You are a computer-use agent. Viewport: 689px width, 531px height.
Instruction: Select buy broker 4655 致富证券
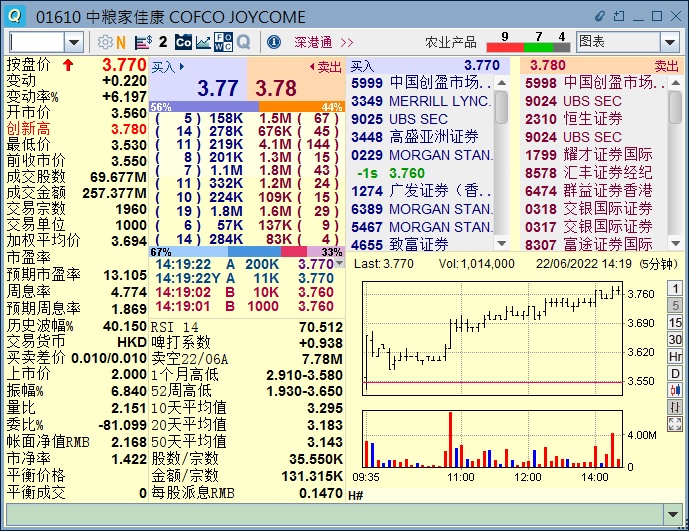(x=421, y=244)
